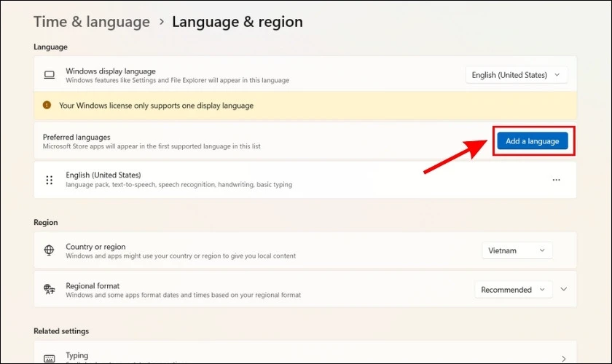Open the Regional format Recommended dropdown
The width and height of the screenshot is (612, 364).
tap(513, 290)
